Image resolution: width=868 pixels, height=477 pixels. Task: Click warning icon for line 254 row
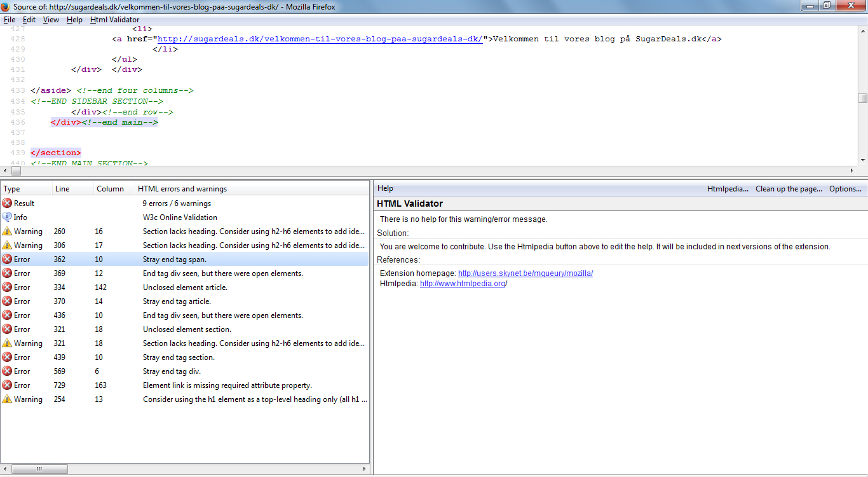7,399
